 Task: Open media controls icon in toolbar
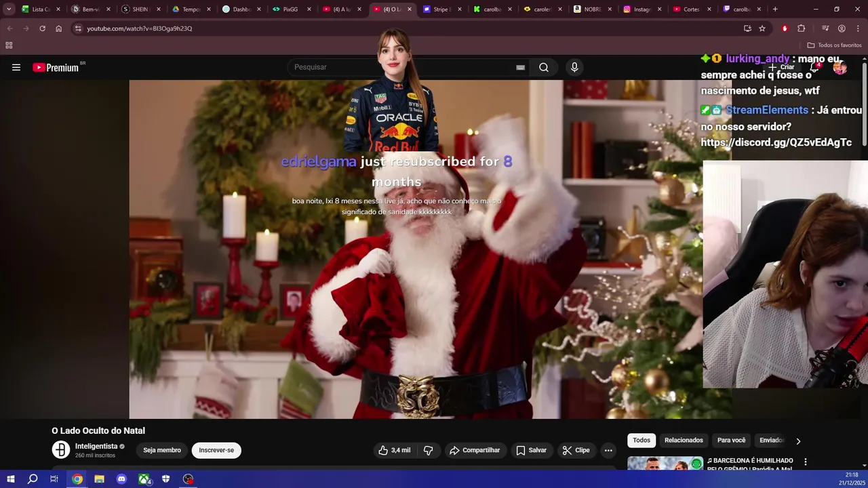pyautogui.click(x=825, y=28)
